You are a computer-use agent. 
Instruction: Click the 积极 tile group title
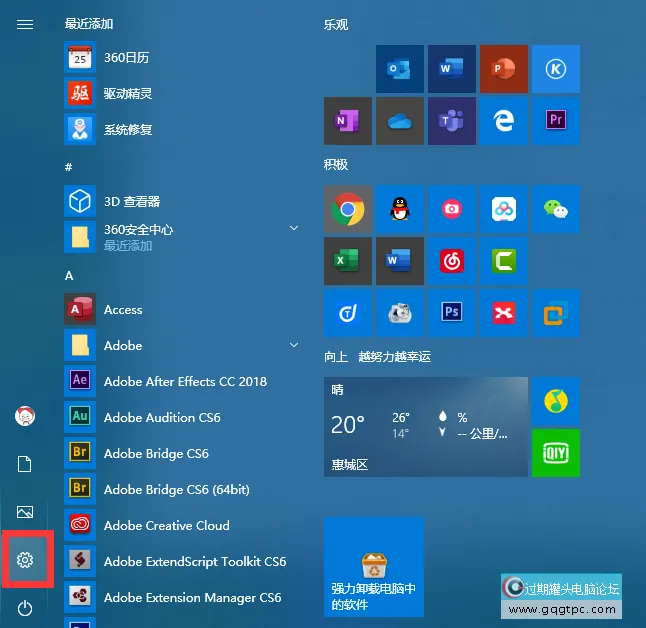(x=336, y=165)
